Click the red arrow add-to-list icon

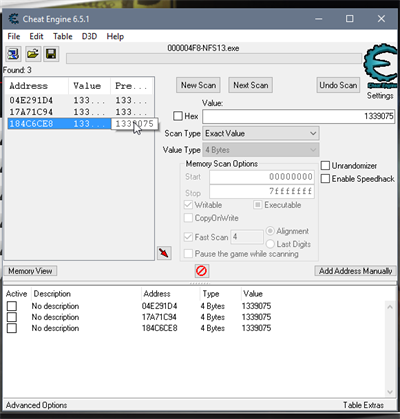[x=164, y=253]
